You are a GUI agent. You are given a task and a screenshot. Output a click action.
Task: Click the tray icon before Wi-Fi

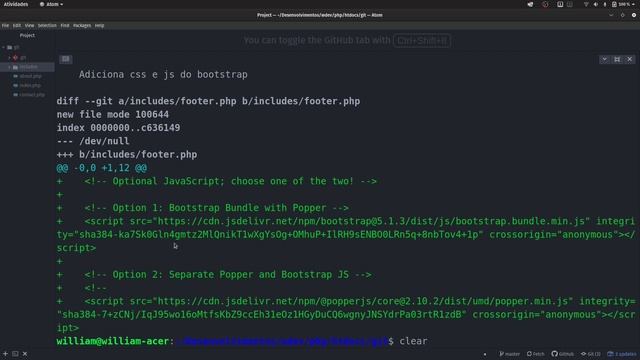(570, 4)
